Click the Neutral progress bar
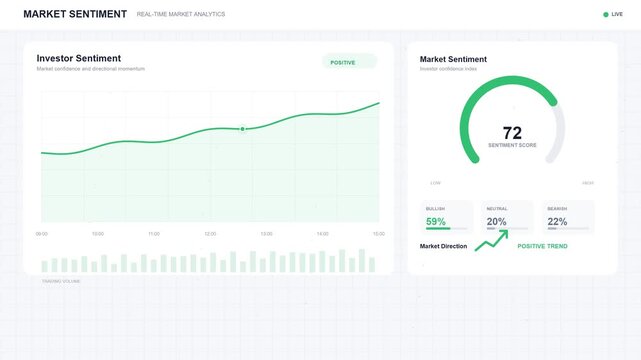The height and width of the screenshot is (360, 641). pyautogui.click(x=507, y=229)
